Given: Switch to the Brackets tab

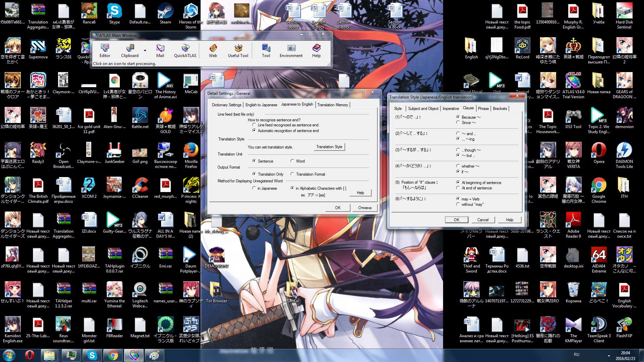Looking at the screenshot, I should (x=500, y=109).
